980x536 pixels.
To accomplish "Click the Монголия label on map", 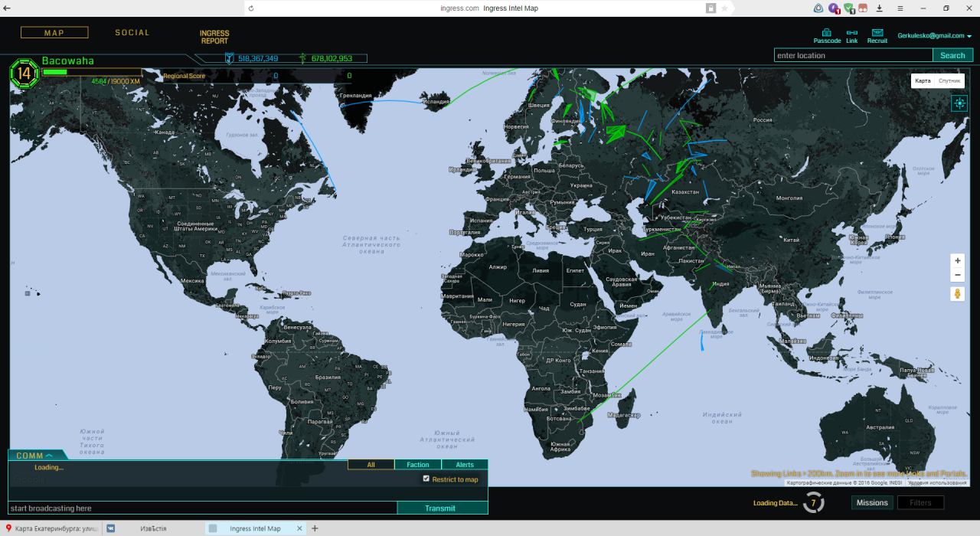I will coord(789,198).
